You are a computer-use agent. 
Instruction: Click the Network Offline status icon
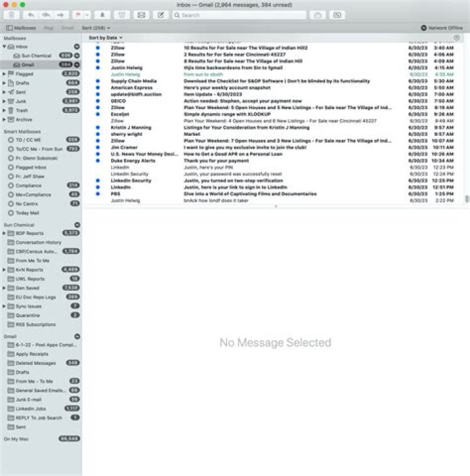point(424,28)
